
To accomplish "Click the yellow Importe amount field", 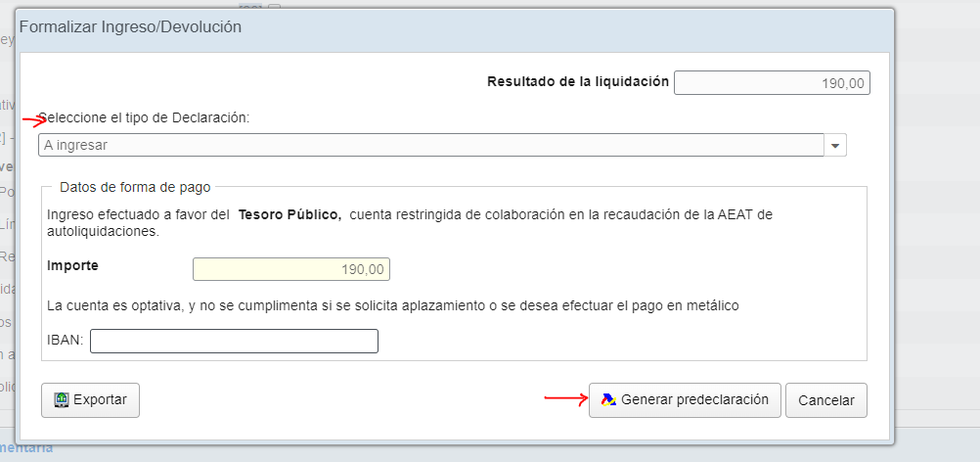I will (291, 269).
